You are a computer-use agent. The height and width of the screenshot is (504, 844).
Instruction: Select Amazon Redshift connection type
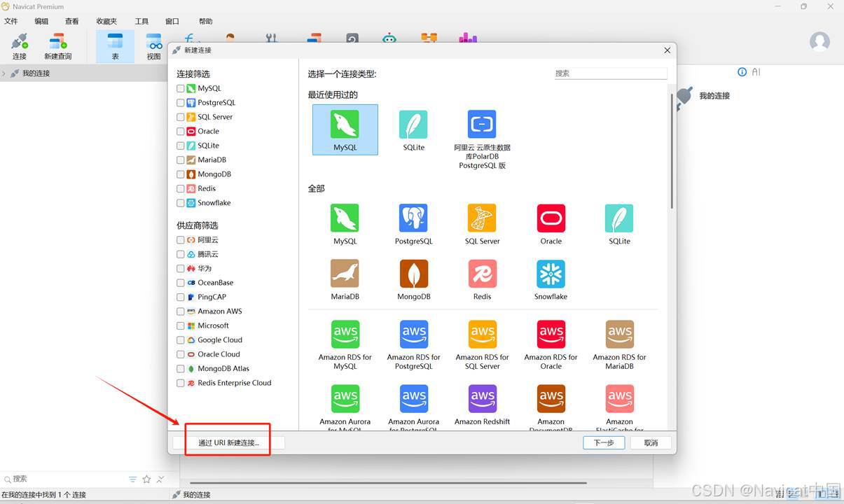click(482, 405)
